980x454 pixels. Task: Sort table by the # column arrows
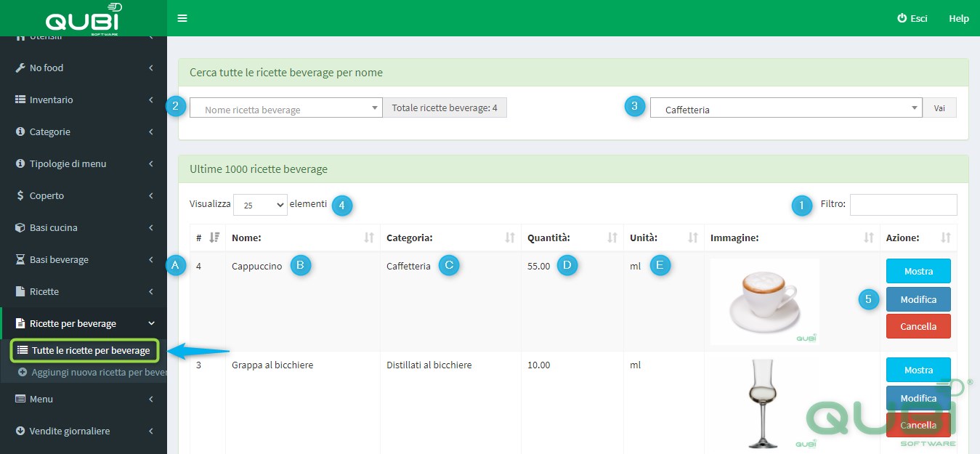pos(214,237)
